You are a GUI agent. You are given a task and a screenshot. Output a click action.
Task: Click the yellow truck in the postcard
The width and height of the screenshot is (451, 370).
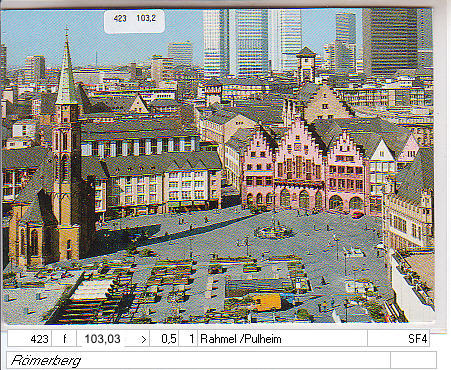[267, 302]
